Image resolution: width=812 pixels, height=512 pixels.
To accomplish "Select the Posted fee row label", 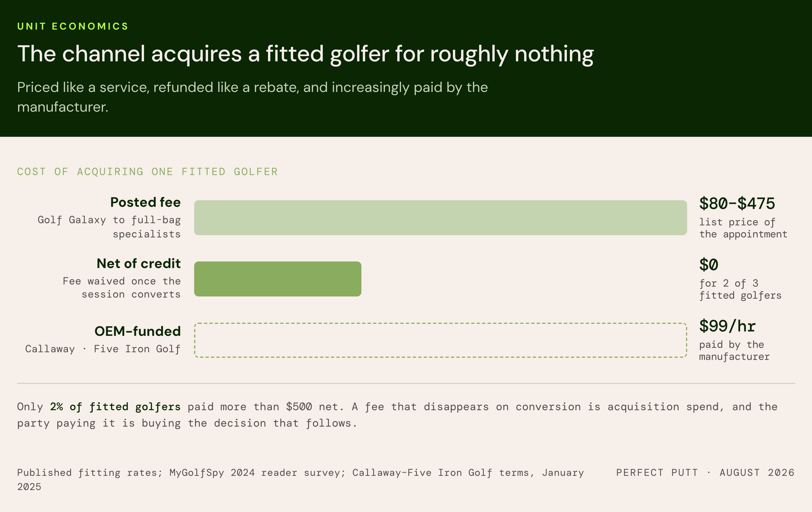I will tap(145, 202).
